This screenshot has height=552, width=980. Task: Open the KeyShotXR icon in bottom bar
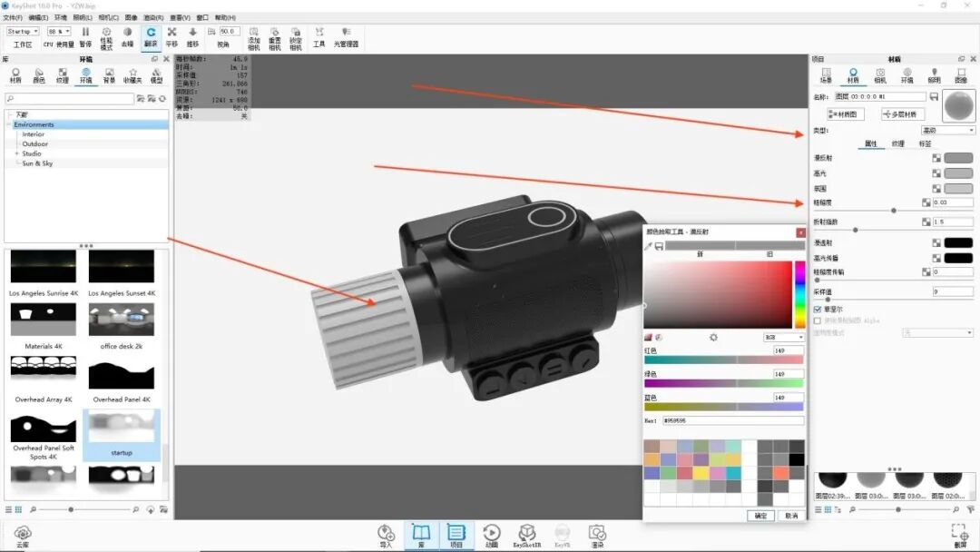526,534
